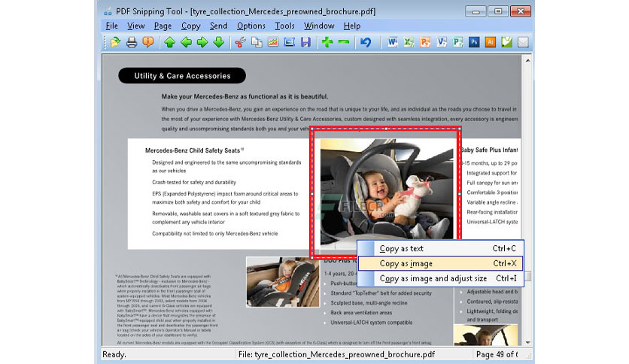Click the green notepad icon in toolbar
The image size is (629, 364).
(x=506, y=42)
